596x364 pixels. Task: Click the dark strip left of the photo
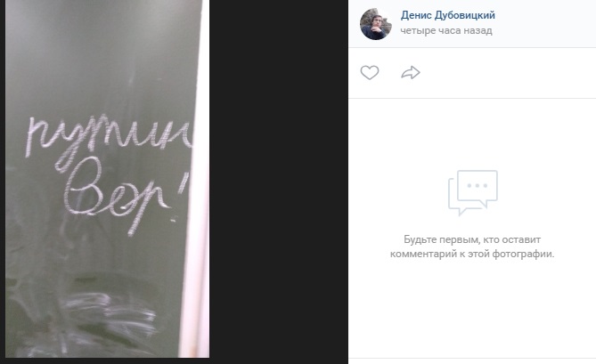pos(3,178)
